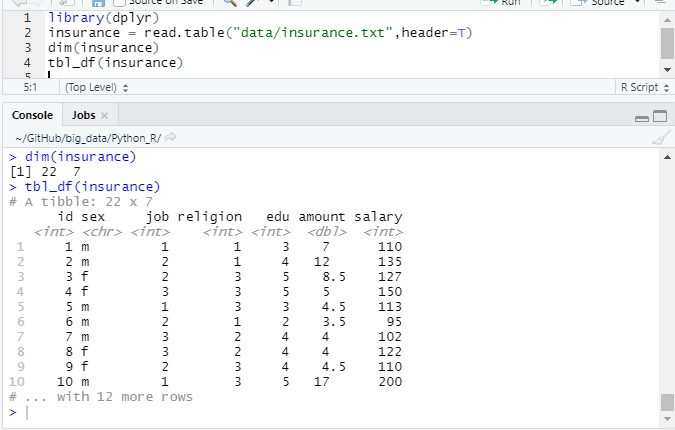Click the editor scrollbar up arrow
The height and width of the screenshot is (430, 675).
point(667,20)
